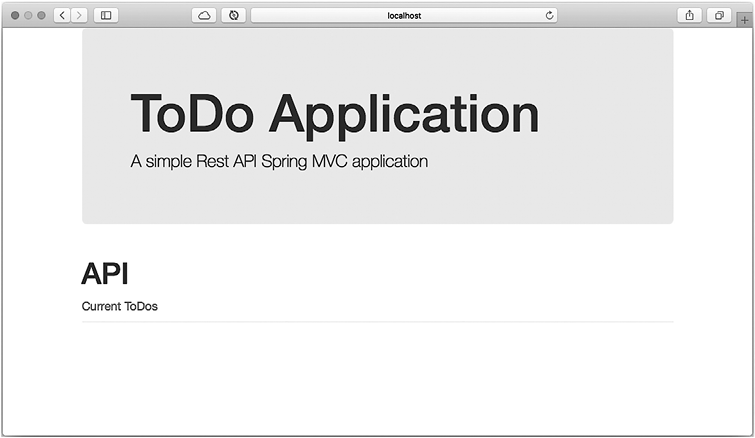The image size is (755, 438).
Task: Click the circle-slash extension icon in toolbar
Action: 233,15
